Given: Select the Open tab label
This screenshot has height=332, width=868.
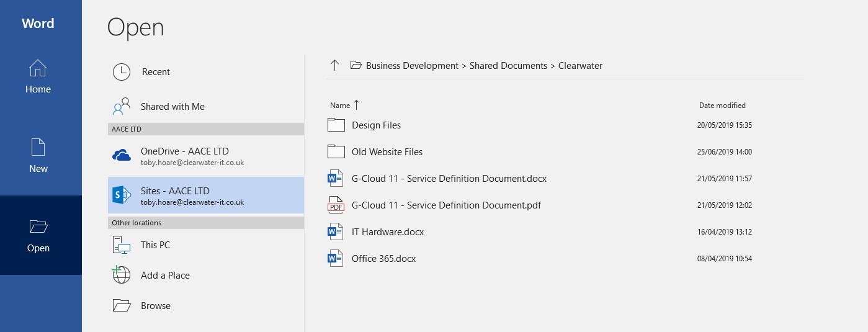Looking at the screenshot, I should 38,248.
